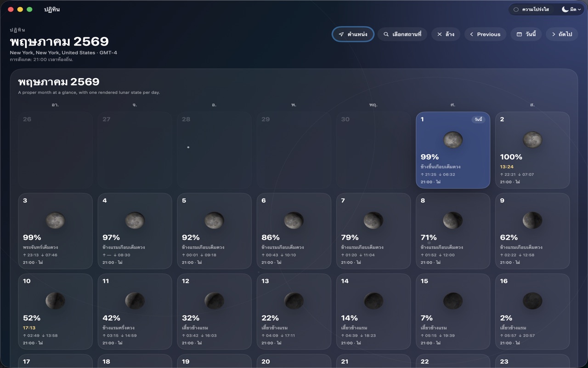Click the moon image on day 9
Image resolution: width=588 pixels, height=368 pixels.
point(532,220)
